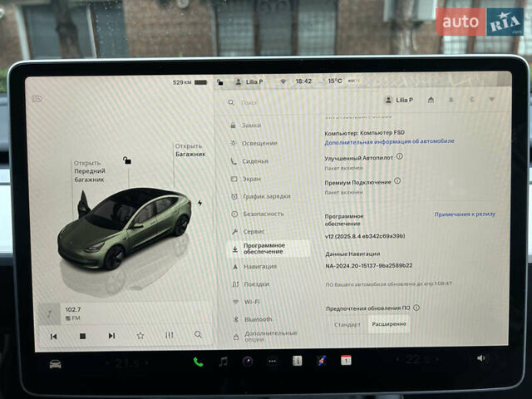Show info for Улучшенный Автопилот
The width and height of the screenshot is (532, 399).
(x=400, y=156)
